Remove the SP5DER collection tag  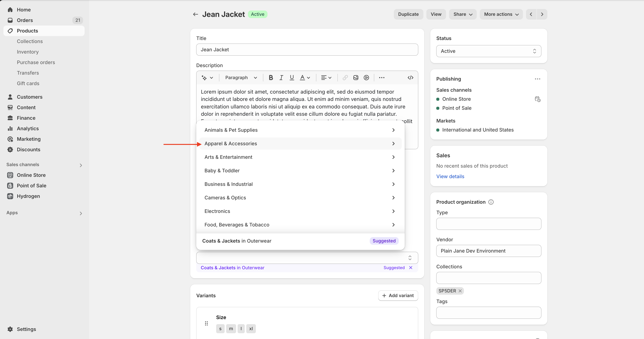460,291
